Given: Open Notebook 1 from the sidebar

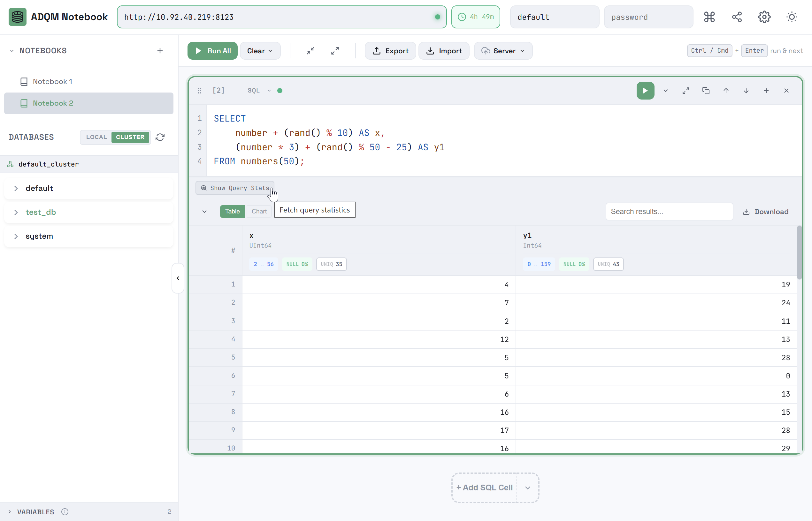Looking at the screenshot, I should point(52,81).
